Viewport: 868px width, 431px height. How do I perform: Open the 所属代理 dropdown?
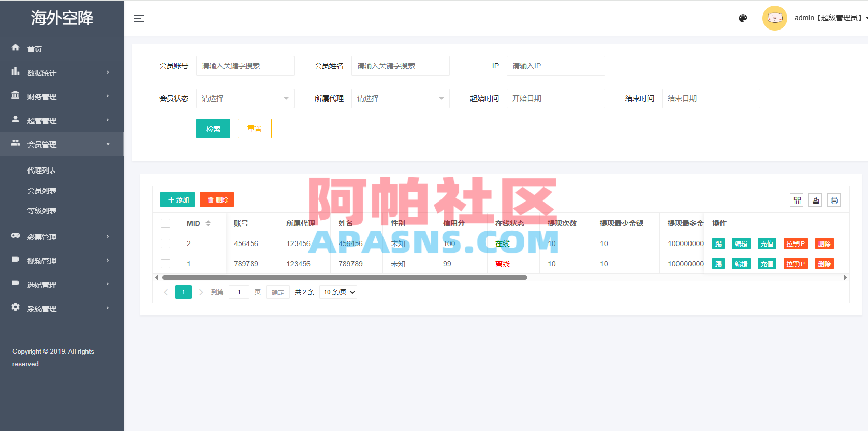(x=401, y=98)
